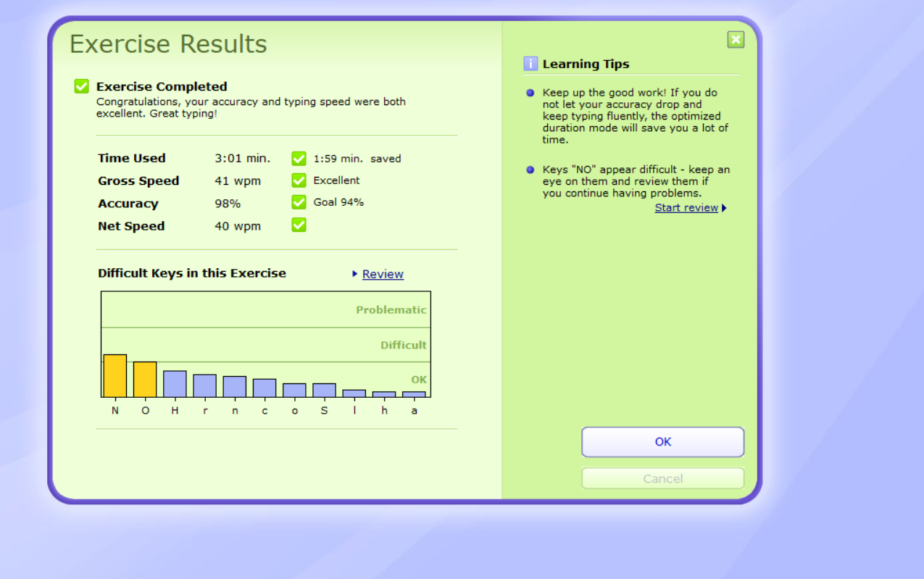924x579 pixels.
Task: Click the arrow before Review link
Action: coord(355,274)
